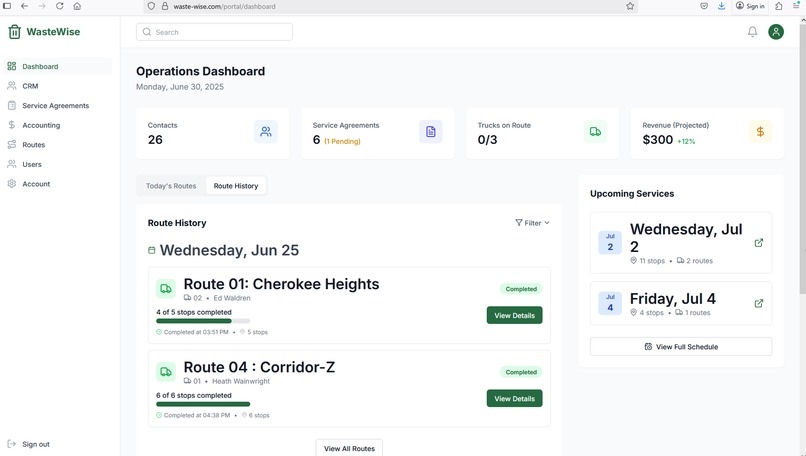Select the Route History tab
This screenshot has width=806, height=456.
point(236,186)
